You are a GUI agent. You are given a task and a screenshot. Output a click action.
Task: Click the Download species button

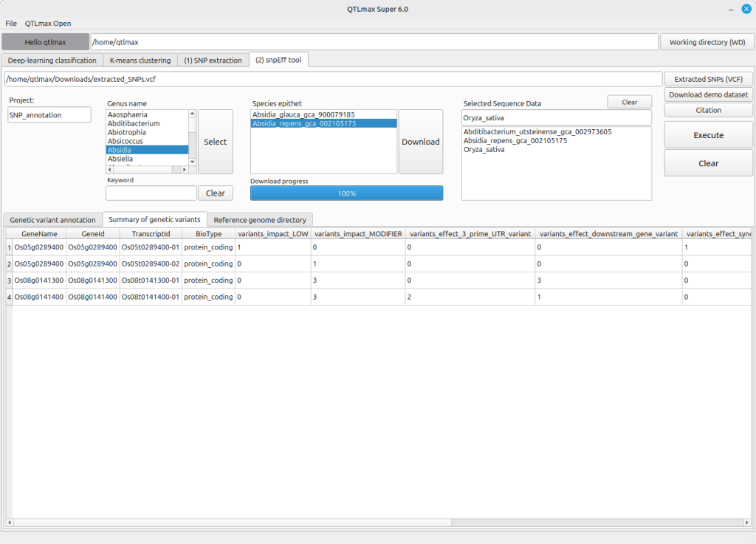[x=420, y=142]
